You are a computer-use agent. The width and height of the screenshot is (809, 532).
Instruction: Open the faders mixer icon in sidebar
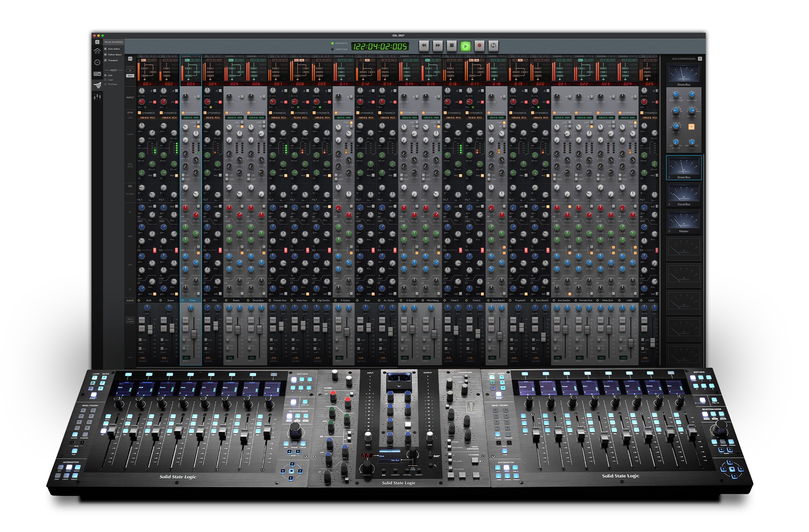click(97, 97)
